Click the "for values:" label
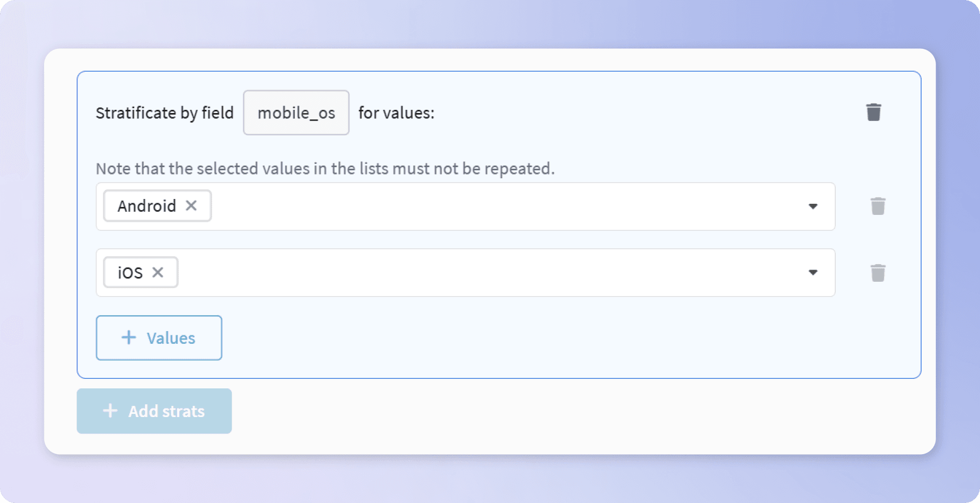This screenshot has height=503, width=980. click(x=396, y=113)
